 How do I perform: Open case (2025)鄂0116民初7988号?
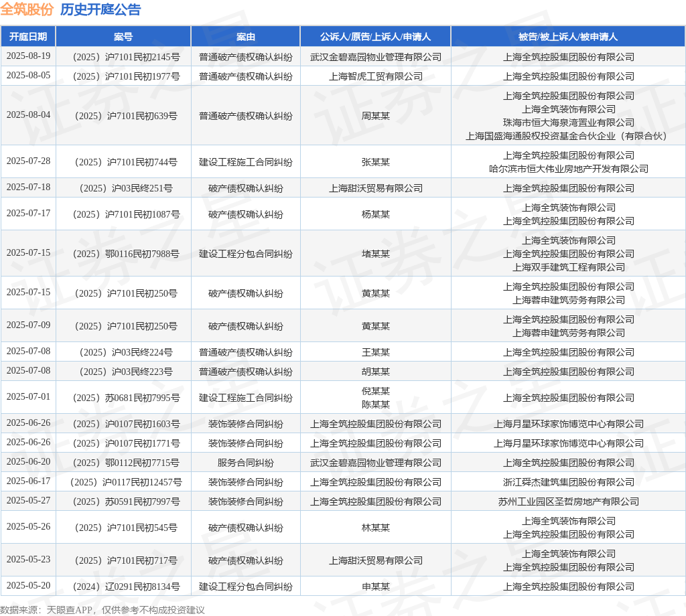pyautogui.click(x=123, y=254)
